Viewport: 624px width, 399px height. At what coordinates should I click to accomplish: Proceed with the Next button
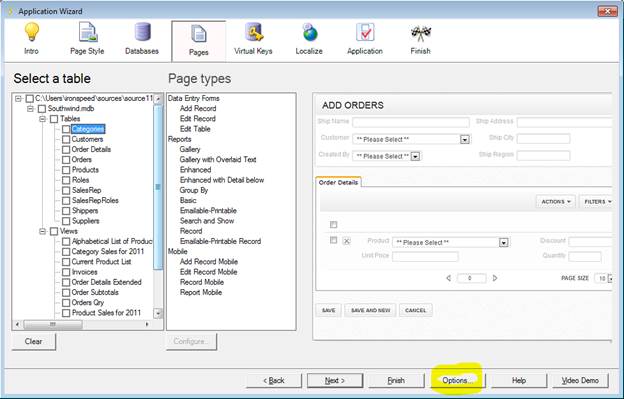point(335,380)
